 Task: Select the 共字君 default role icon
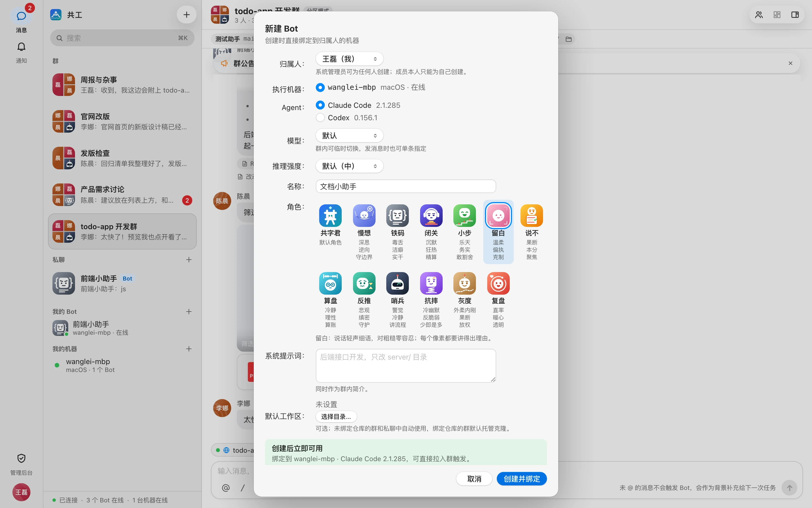point(330,215)
